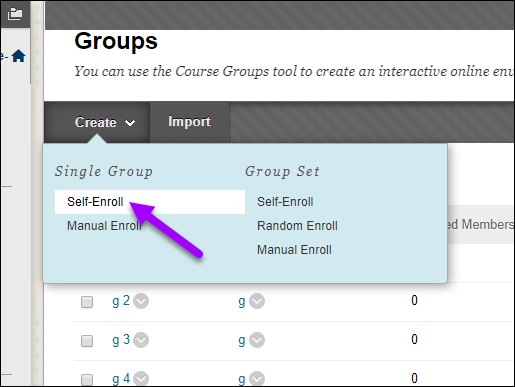Open the Create dropdown menu
Viewport: 515px width, 387px height.
(97, 122)
